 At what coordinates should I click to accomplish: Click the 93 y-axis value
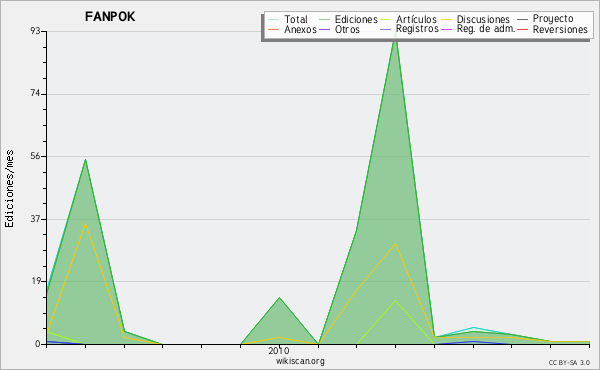pos(36,31)
